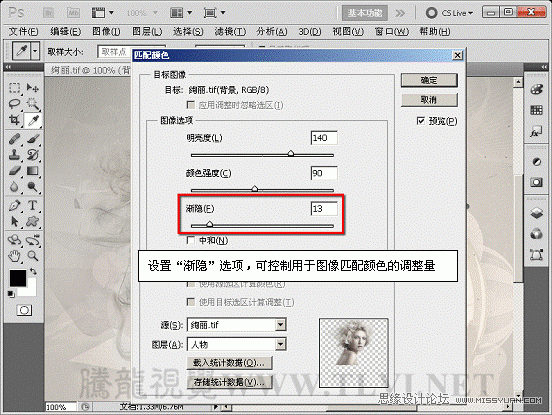This screenshot has width=552, height=415.
Task: Click 载入统计数据 button
Action: coord(229,363)
